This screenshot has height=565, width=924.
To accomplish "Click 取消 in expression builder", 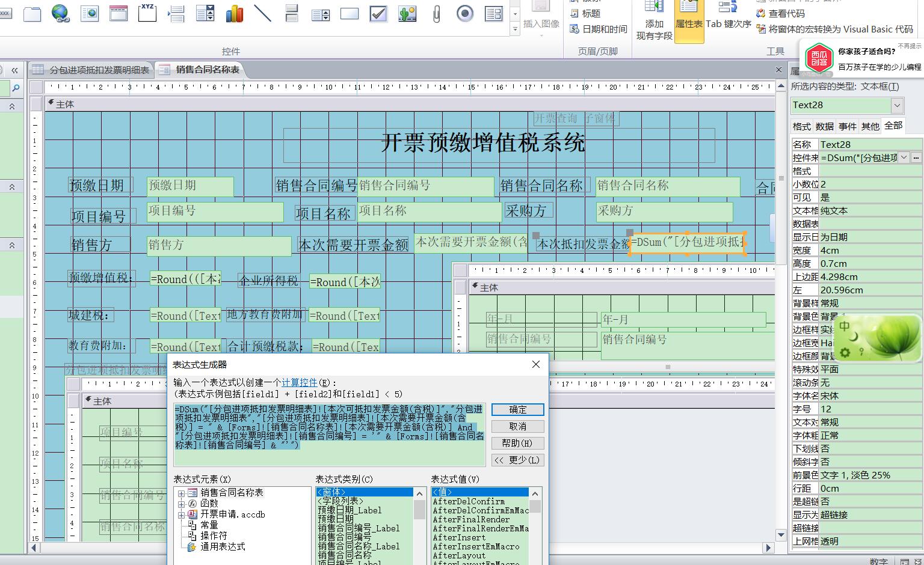I will click(x=517, y=426).
